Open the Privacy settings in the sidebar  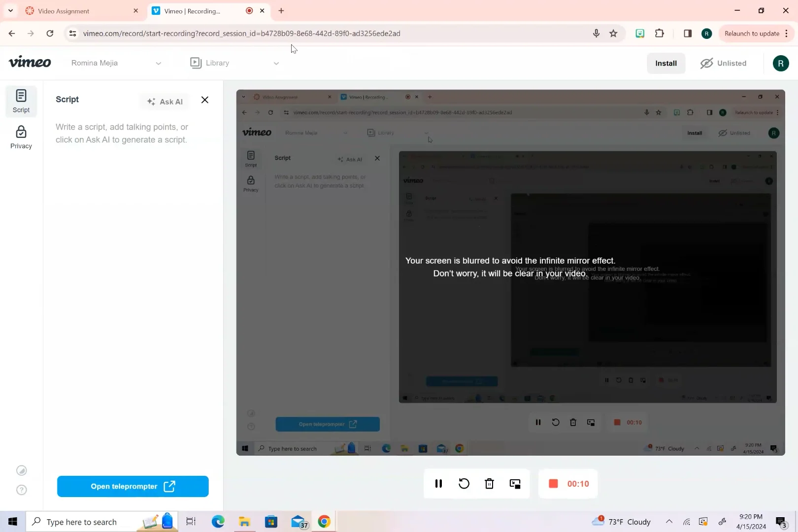point(21,137)
